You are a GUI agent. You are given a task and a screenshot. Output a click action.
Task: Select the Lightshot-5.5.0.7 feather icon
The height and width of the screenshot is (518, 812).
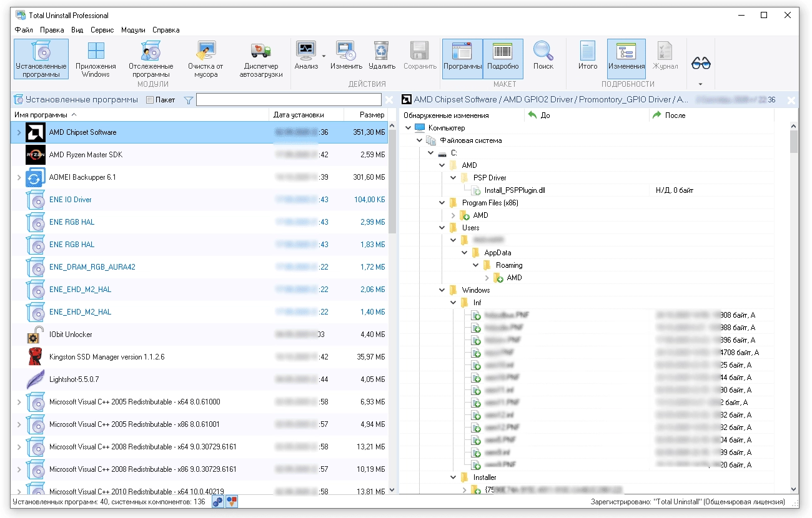[x=36, y=379]
